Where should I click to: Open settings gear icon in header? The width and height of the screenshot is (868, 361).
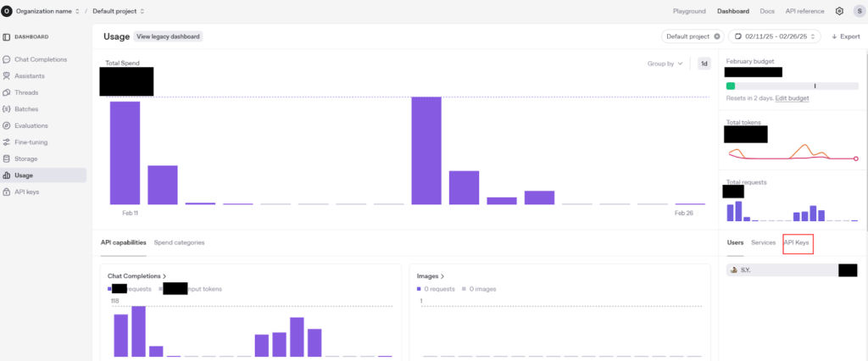coord(839,11)
